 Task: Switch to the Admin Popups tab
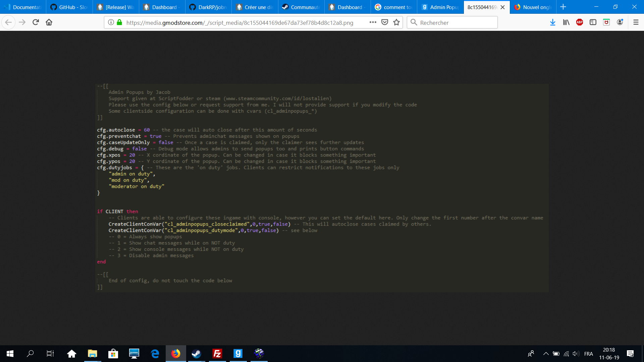coord(440,7)
